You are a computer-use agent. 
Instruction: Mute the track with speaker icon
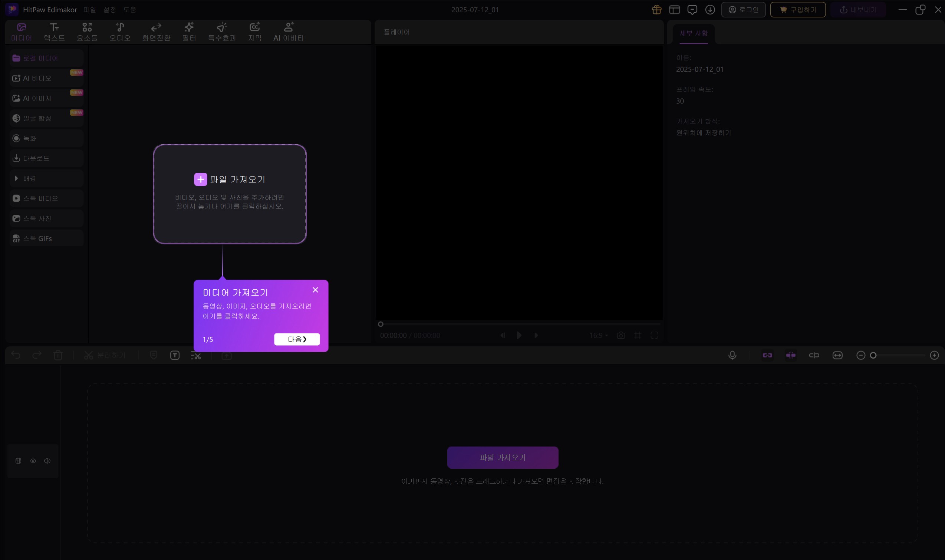pyautogui.click(x=47, y=461)
